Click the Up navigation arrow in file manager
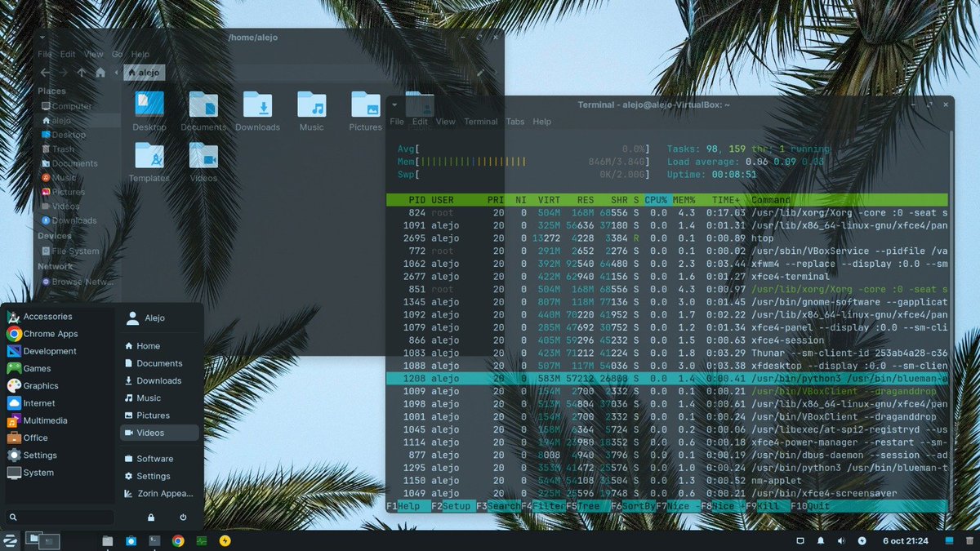 pyautogui.click(x=82, y=72)
